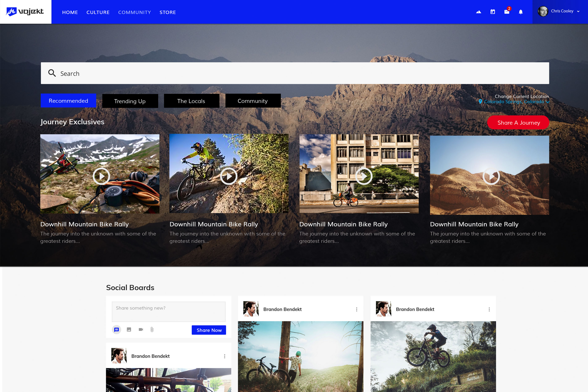Play the desert dunes journey video
The height and width of the screenshot is (392, 588).
click(491, 176)
